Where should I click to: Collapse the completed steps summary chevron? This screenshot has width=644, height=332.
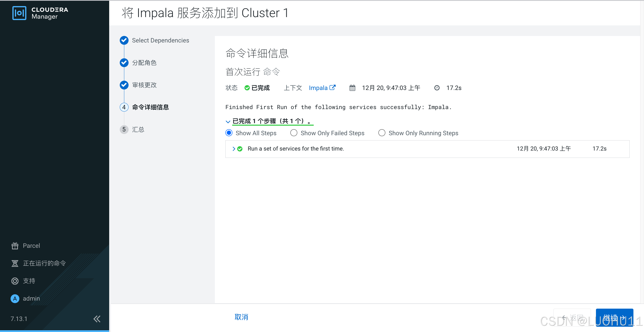point(228,122)
